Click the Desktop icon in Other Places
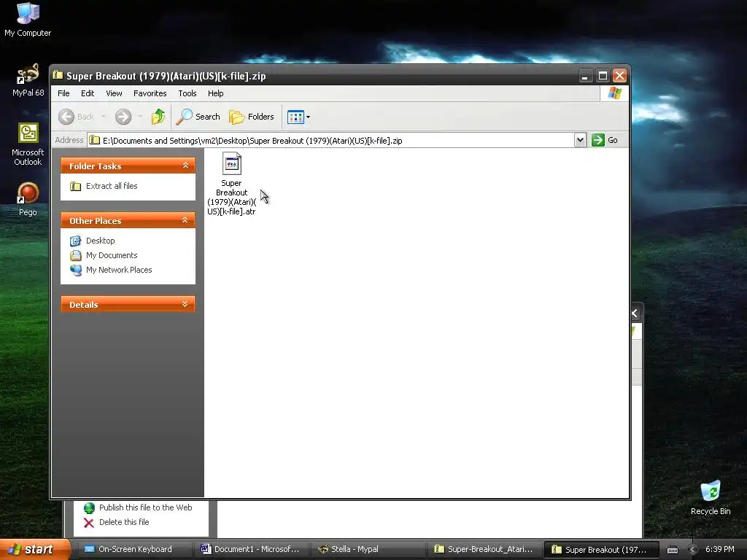The width and height of the screenshot is (747, 560). pos(75,241)
